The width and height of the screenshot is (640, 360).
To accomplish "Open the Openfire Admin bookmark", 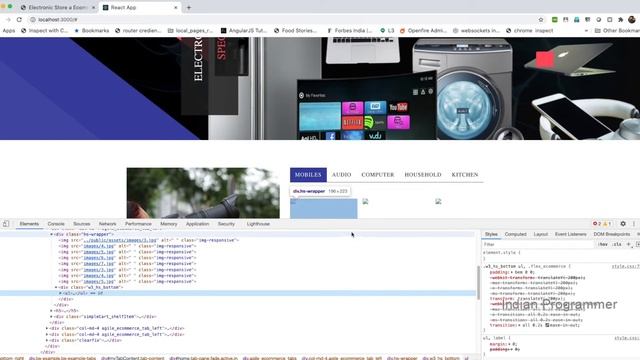I will (423, 31).
